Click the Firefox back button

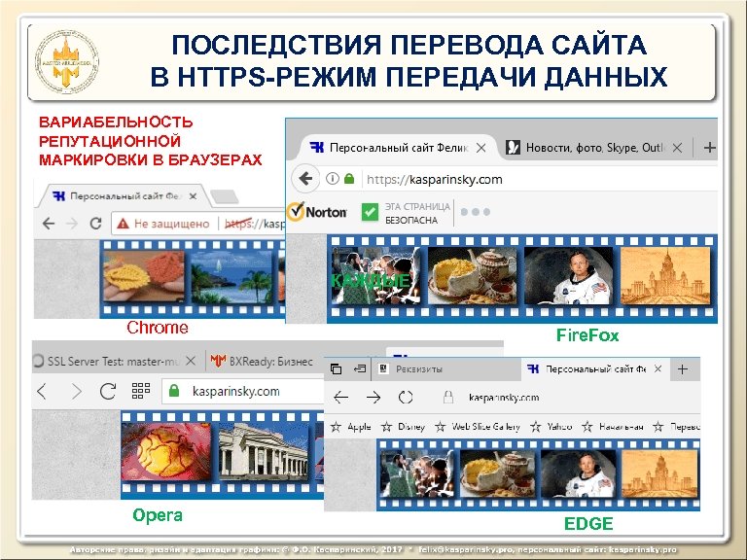pyautogui.click(x=305, y=179)
